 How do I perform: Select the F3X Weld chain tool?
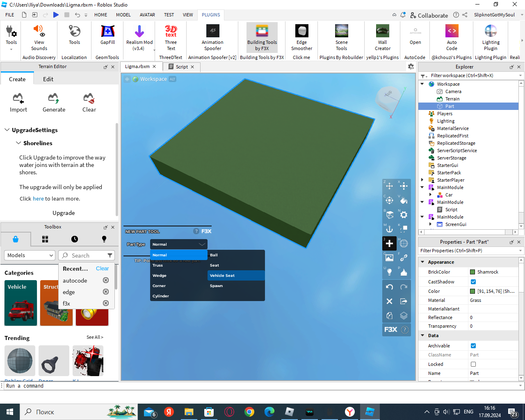coord(404,258)
